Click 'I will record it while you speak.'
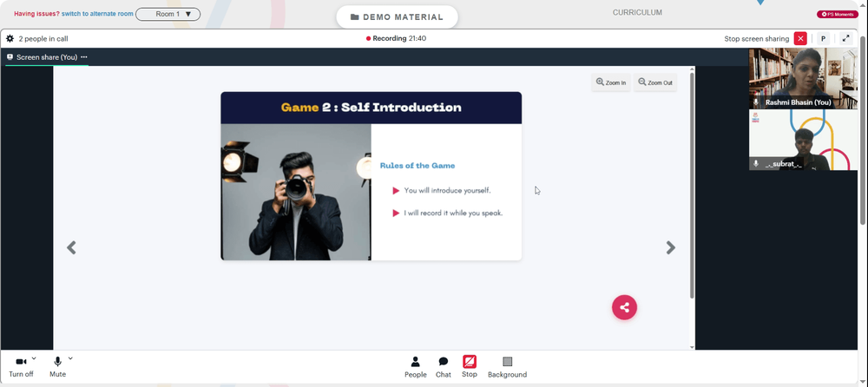The height and width of the screenshot is (387, 868). coord(453,213)
